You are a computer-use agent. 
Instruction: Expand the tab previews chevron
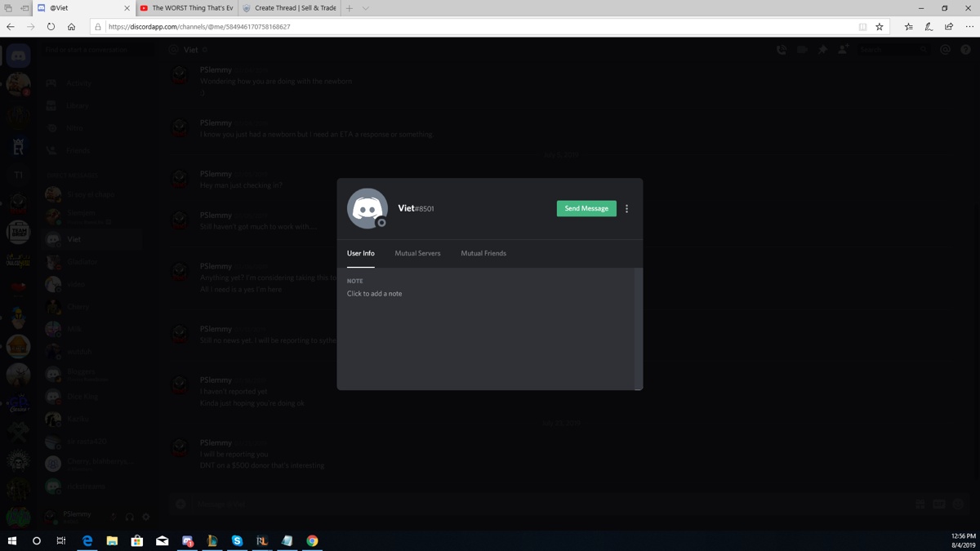(365, 8)
